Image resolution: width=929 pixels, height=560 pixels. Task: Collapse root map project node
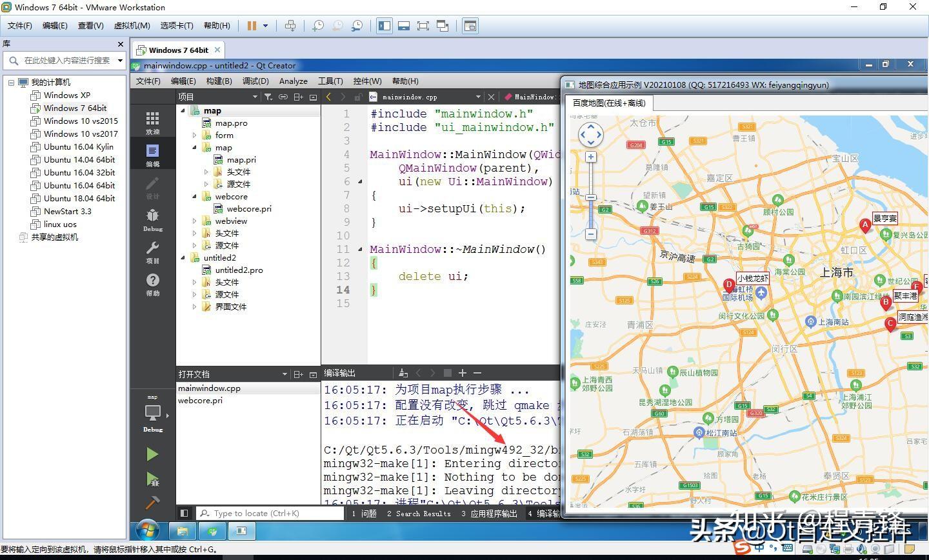[183, 111]
